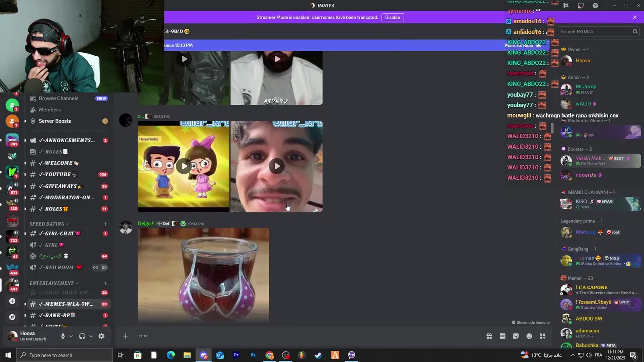The height and width of the screenshot is (362, 644).
Task: Open the ROLES channel
Action: [x=68, y=209]
